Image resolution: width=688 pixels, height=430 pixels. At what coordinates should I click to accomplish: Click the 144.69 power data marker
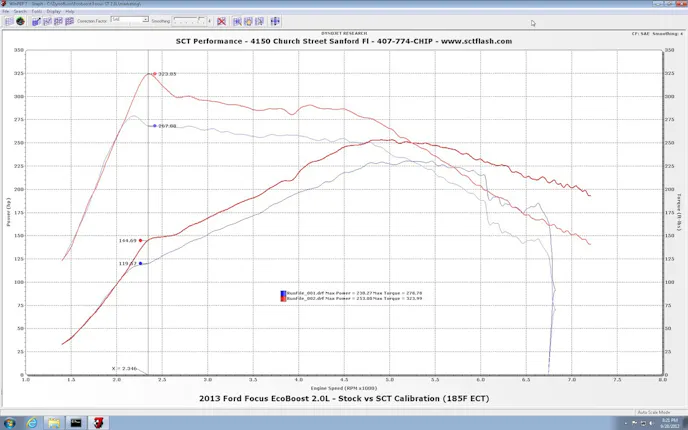point(141,240)
